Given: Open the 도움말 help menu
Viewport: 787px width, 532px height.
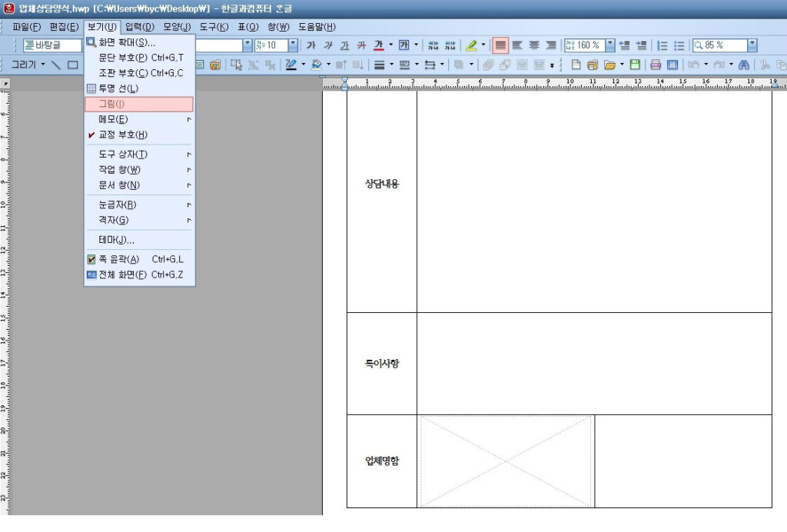Looking at the screenshot, I should point(317,27).
